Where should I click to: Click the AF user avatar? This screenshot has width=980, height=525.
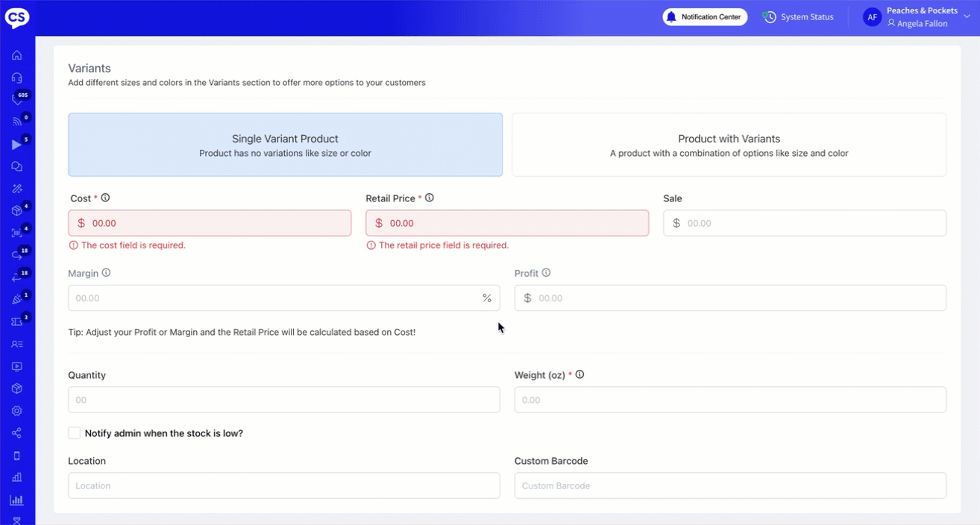(872, 17)
